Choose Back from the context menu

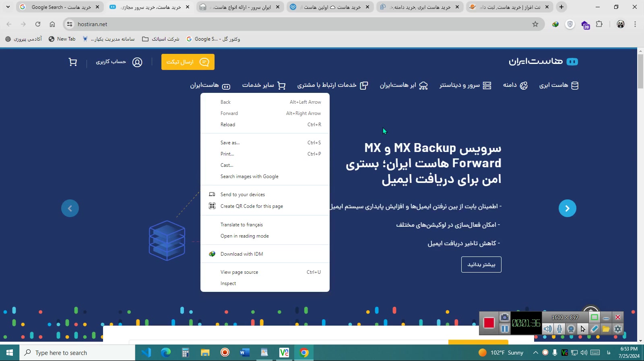(265, 102)
